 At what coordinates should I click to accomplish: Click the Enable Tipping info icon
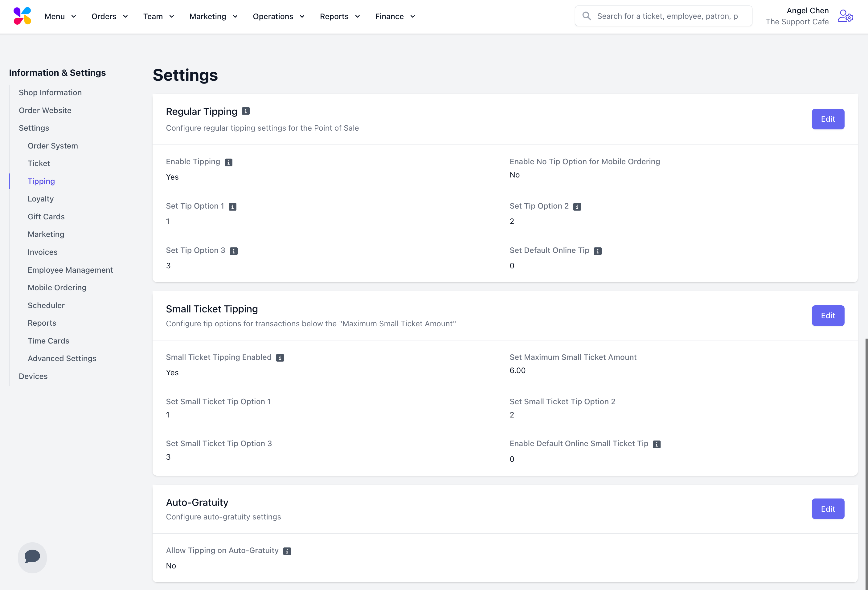click(x=229, y=162)
